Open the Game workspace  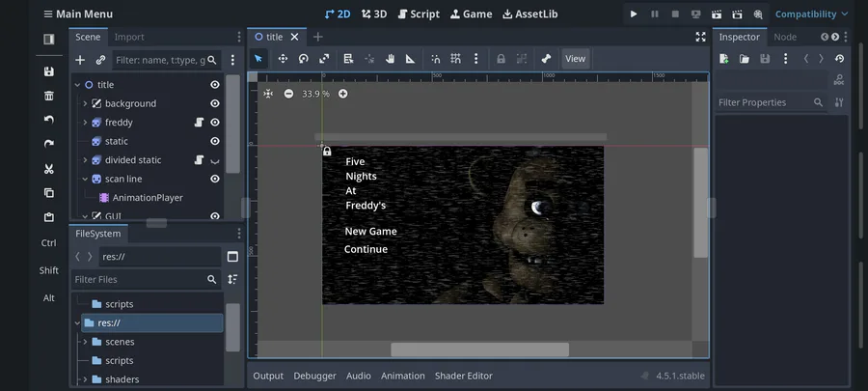pos(471,14)
